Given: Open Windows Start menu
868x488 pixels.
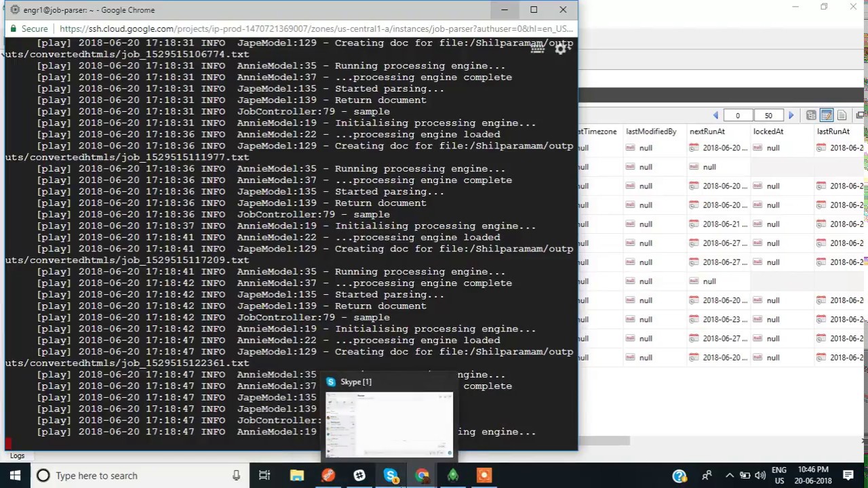Looking at the screenshot, I should (15, 475).
